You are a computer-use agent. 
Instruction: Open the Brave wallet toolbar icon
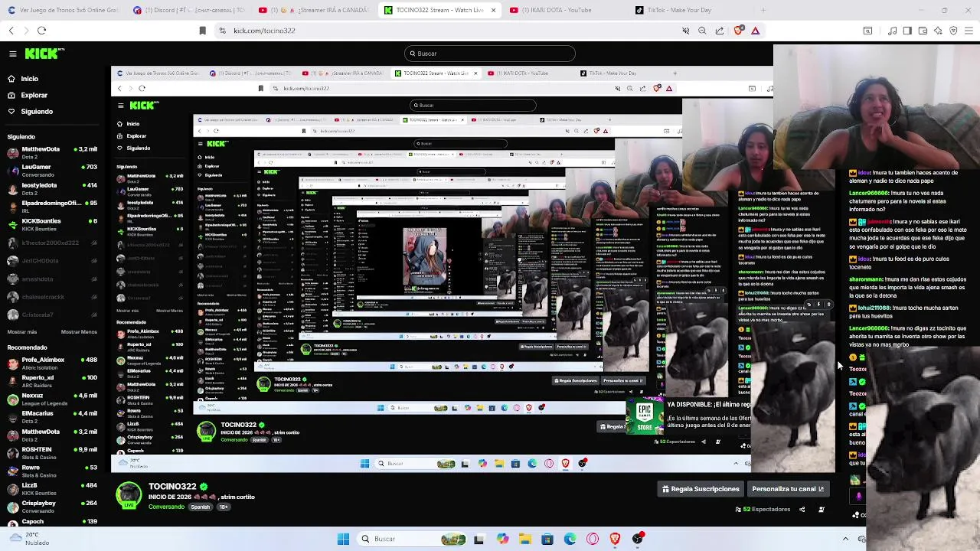(x=923, y=31)
